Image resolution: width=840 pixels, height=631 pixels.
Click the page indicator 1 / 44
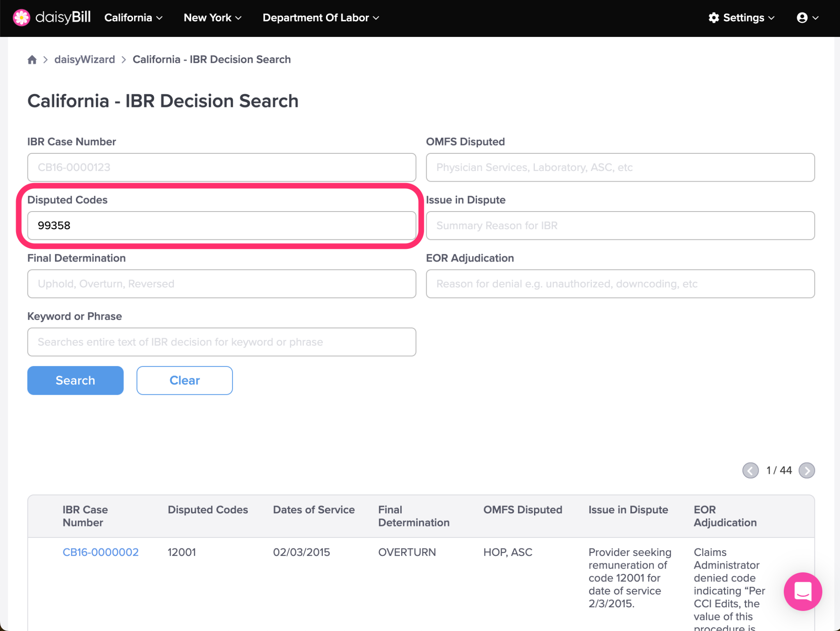pos(779,470)
